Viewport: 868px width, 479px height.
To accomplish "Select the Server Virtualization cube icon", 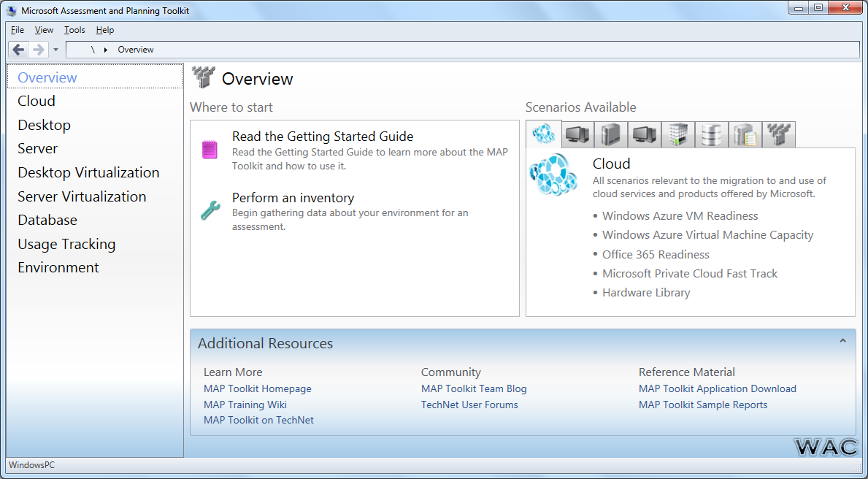I will tap(677, 134).
